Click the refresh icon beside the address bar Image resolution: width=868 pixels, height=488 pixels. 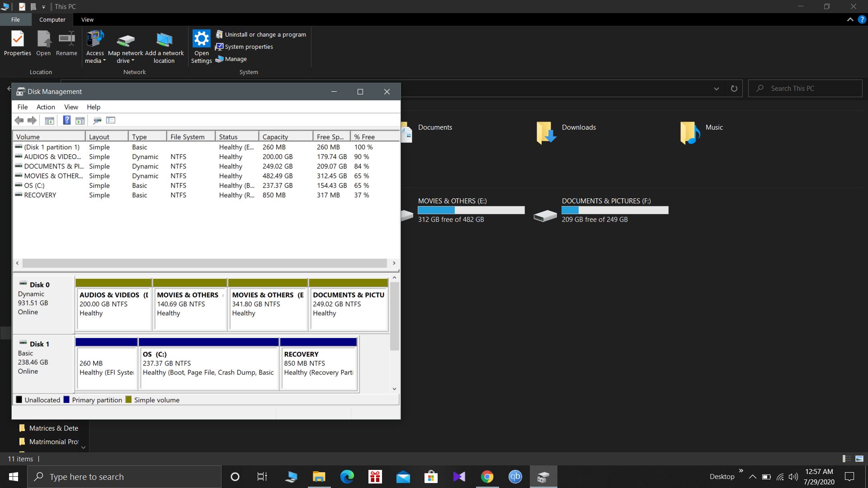coord(734,89)
